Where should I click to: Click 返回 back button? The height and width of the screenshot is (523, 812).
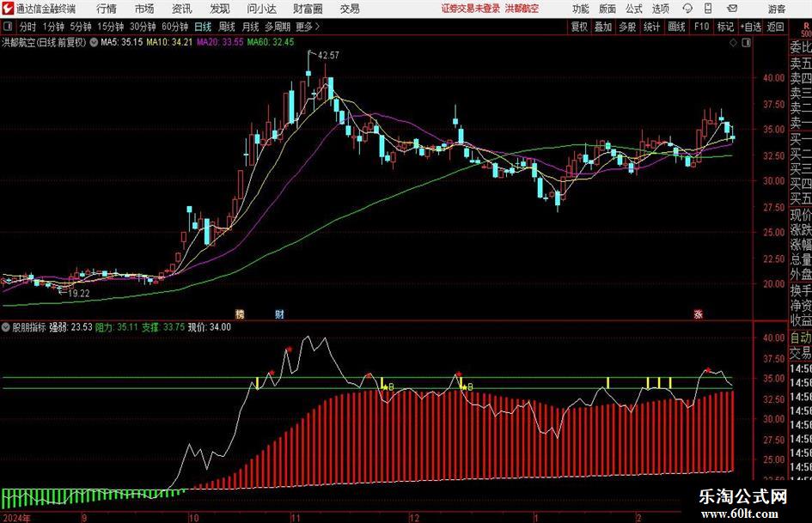pyautogui.click(x=775, y=27)
